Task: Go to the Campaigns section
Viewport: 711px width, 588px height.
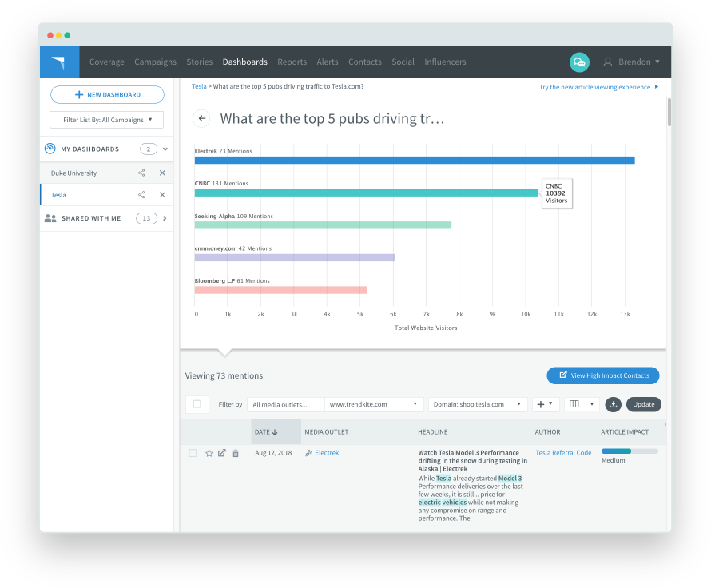Action: (x=155, y=62)
